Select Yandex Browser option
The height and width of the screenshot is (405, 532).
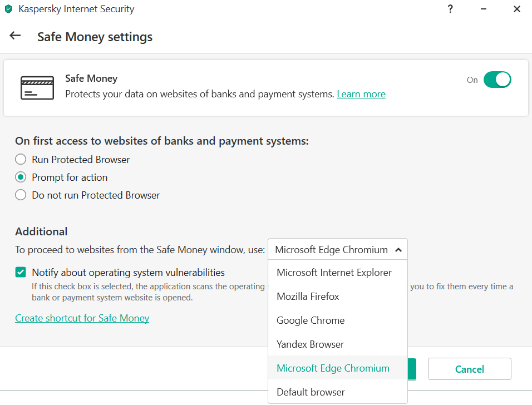point(310,344)
